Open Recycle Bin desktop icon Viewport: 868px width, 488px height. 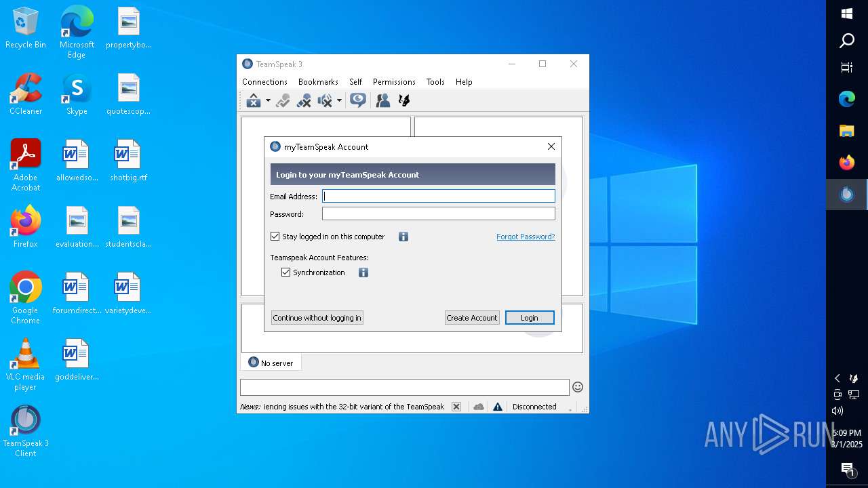[26, 28]
